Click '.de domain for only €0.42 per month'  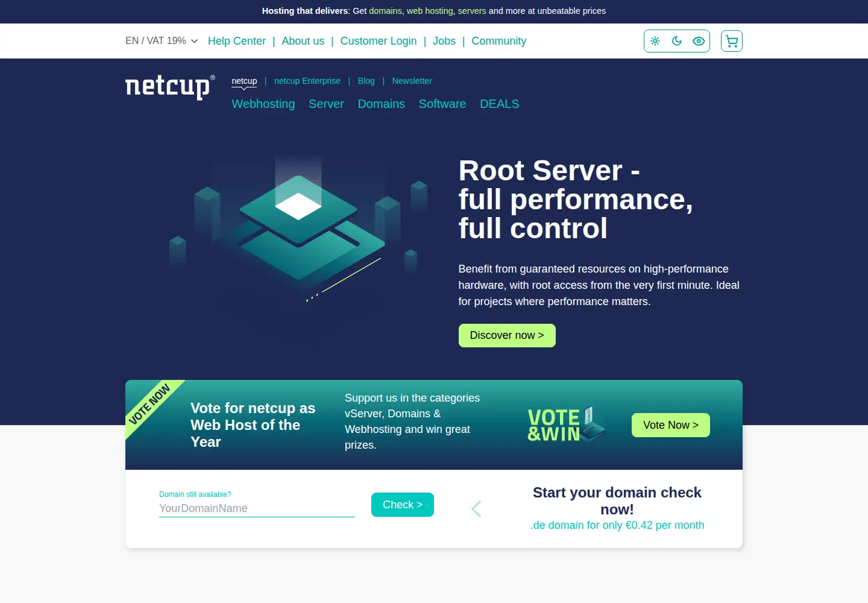[x=617, y=525]
